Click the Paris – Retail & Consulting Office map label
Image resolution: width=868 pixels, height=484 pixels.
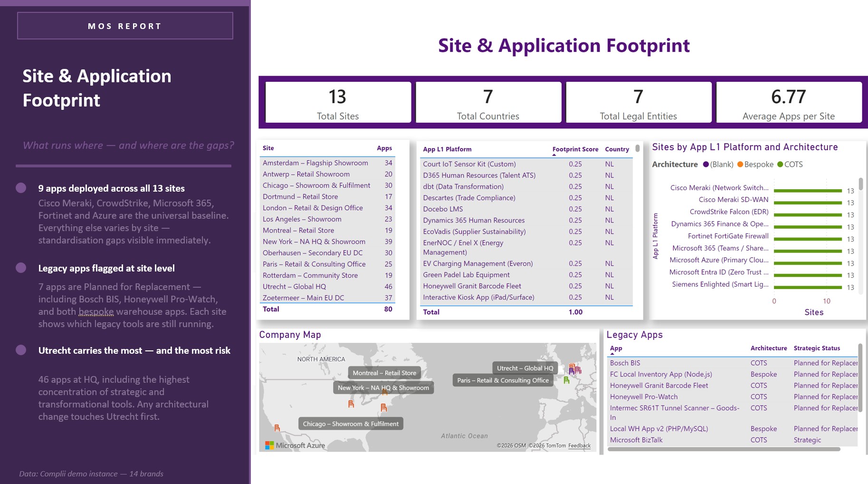point(503,380)
